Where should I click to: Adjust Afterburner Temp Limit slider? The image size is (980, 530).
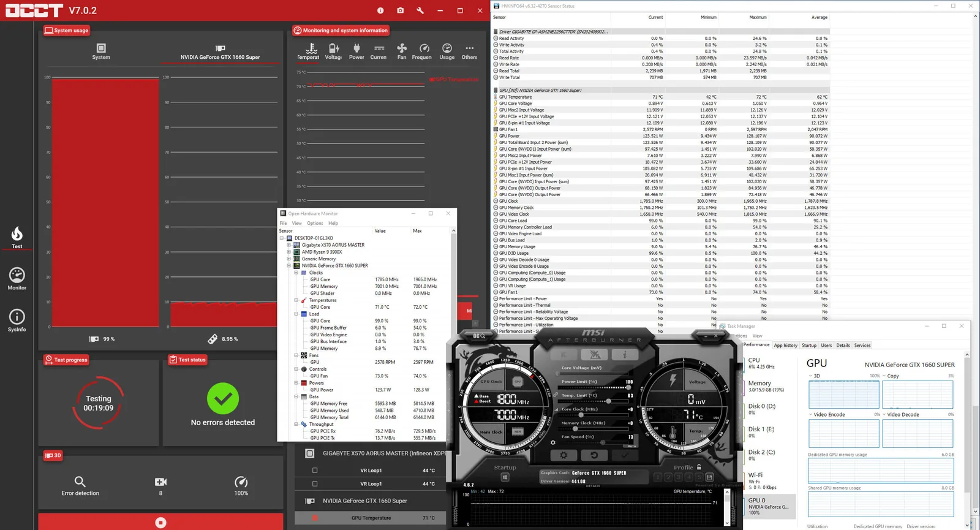pyautogui.click(x=594, y=401)
